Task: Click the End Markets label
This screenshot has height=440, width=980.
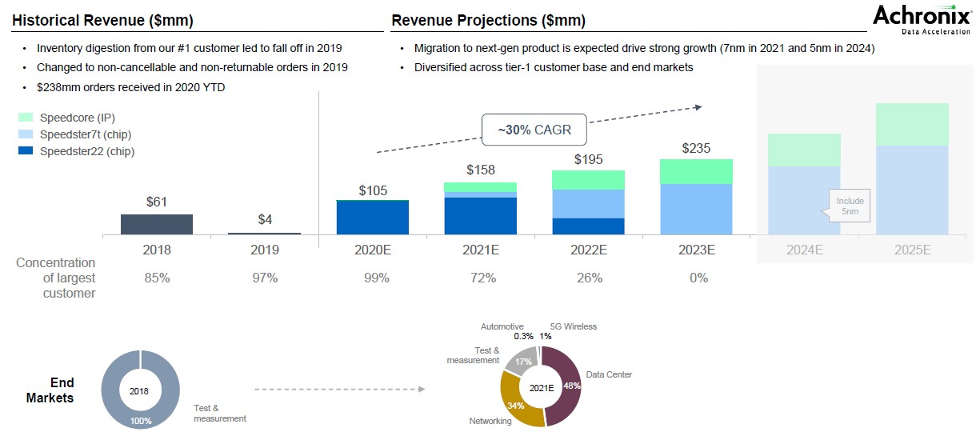Action: (x=50, y=390)
